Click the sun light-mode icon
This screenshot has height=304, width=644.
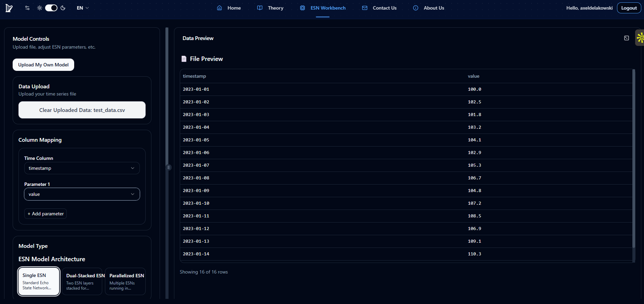click(40, 8)
